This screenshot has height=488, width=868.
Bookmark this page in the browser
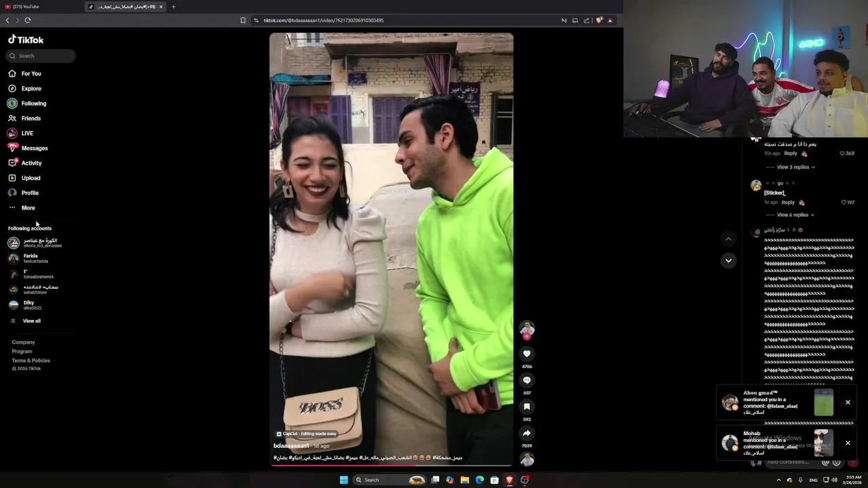click(x=243, y=20)
